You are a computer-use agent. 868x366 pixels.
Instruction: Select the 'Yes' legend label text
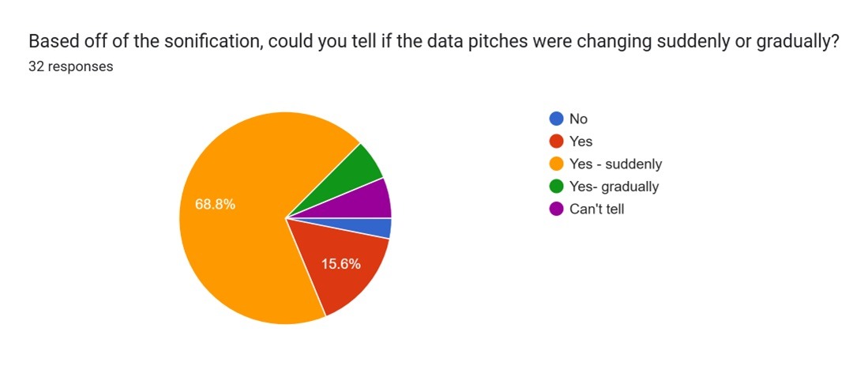point(581,141)
